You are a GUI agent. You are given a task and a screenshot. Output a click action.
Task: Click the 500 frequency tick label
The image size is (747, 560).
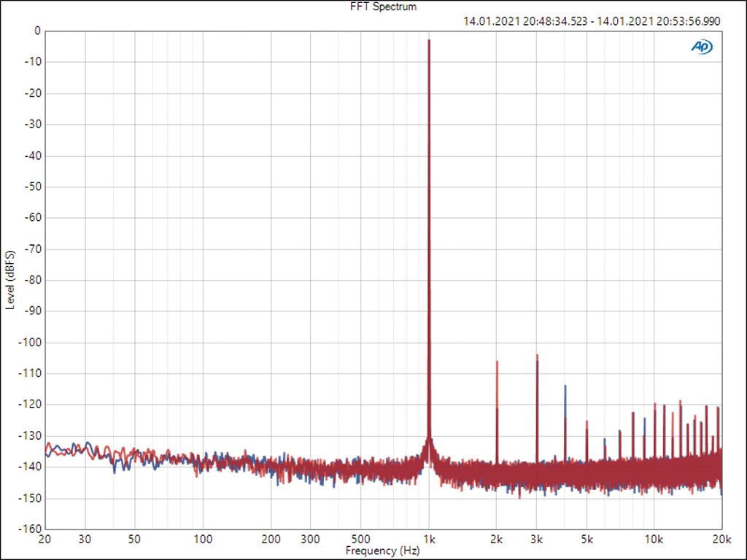tap(360, 540)
